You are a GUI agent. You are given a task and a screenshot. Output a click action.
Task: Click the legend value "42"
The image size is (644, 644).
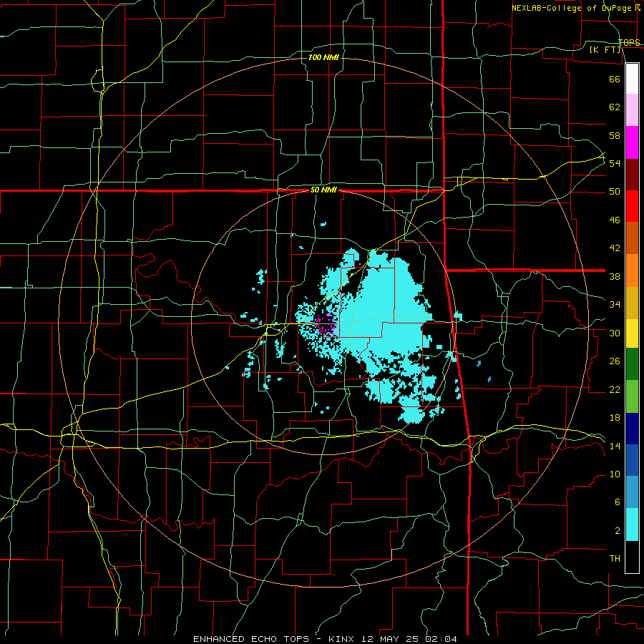615,248
